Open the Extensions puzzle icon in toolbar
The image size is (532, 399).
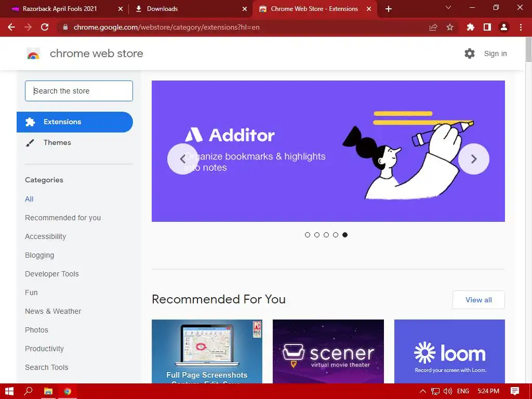470,27
